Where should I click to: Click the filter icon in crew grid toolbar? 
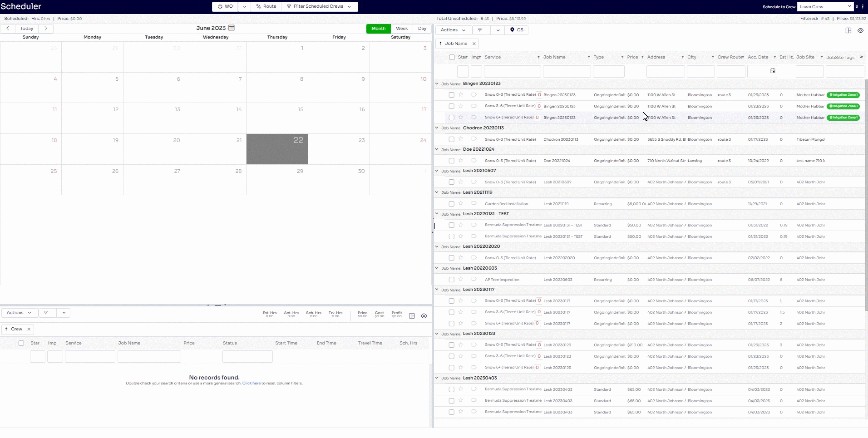click(46, 313)
